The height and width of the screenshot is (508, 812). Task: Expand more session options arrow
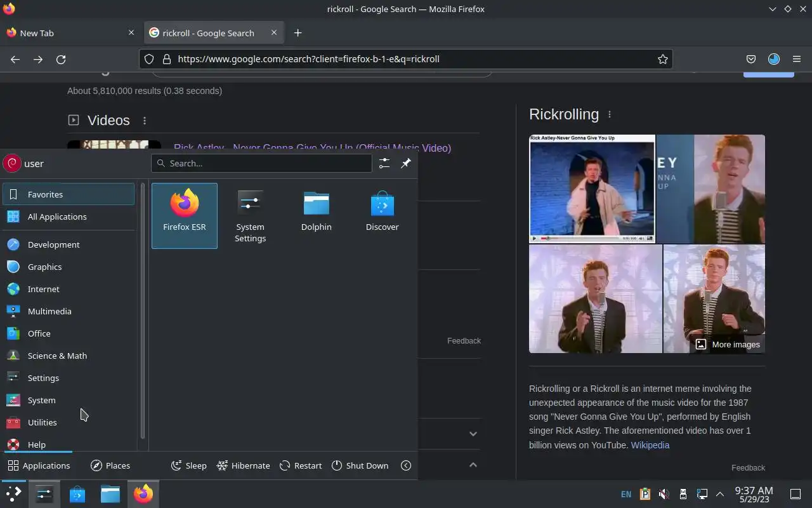click(x=406, y=465)
